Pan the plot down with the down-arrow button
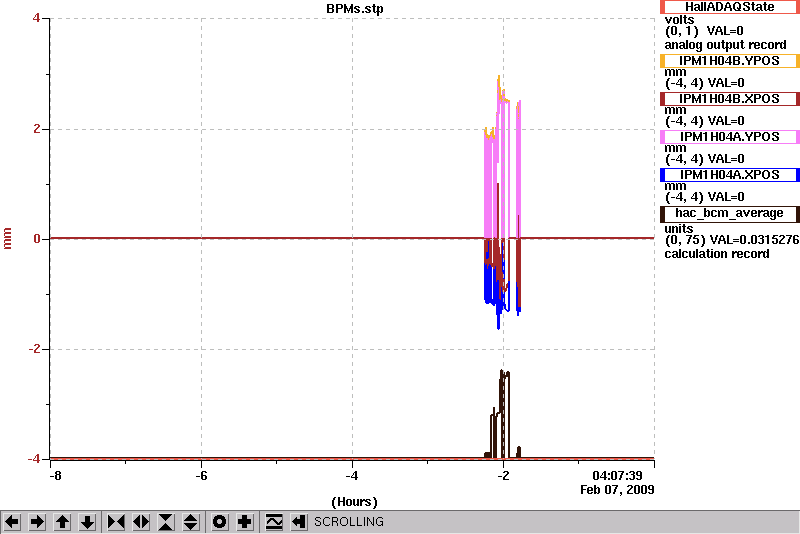The height and width of the screenshot is (534, 800). click(87, 522)
